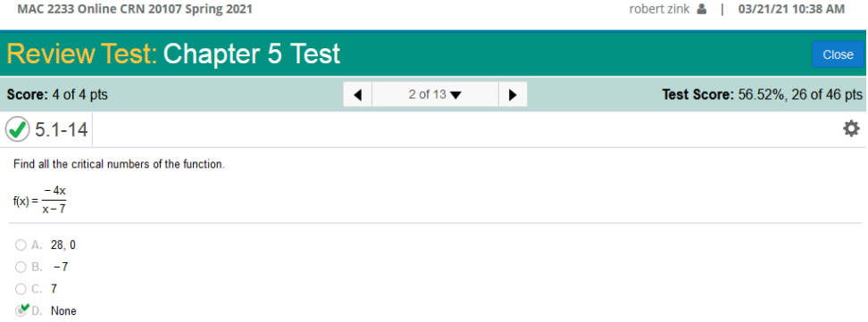
Task: Close the Review Test window
Action: (838, 54)
